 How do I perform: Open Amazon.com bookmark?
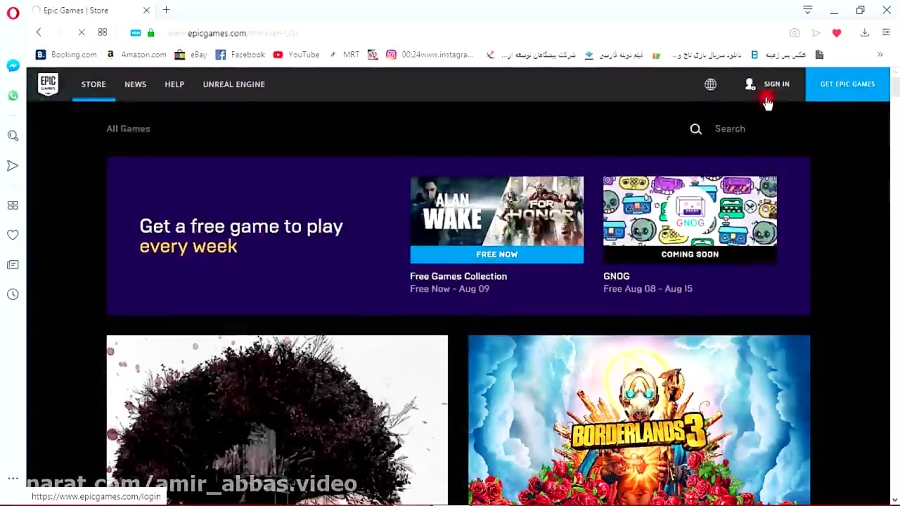point(137,55)
